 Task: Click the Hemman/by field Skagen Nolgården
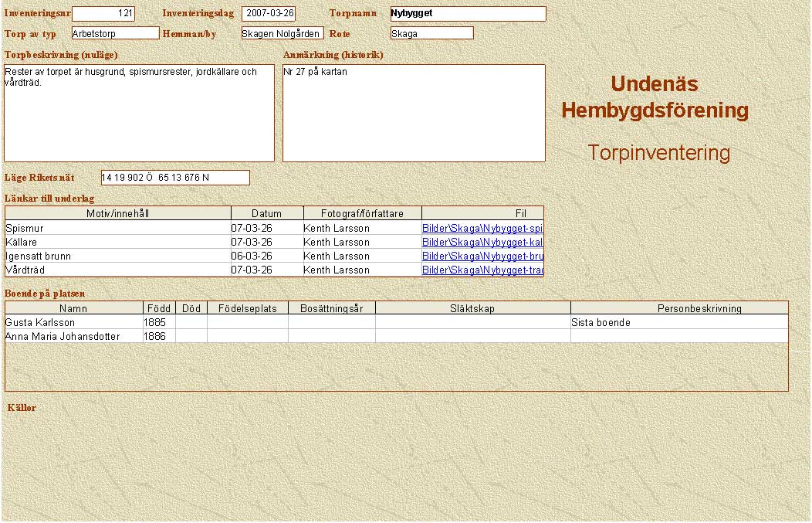pos(282,33)
